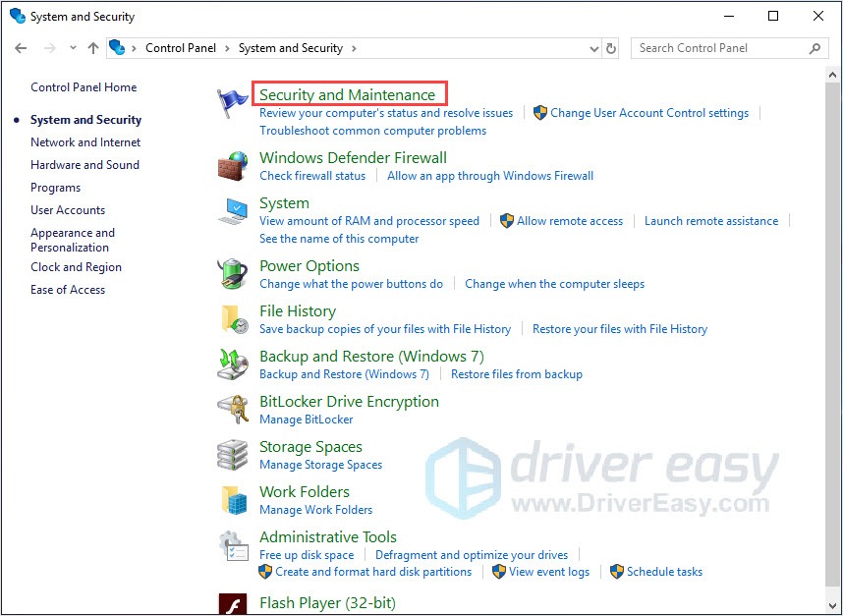843x616 pixels.
Task: Open the Check firewall status link
Action: (312, 176)
